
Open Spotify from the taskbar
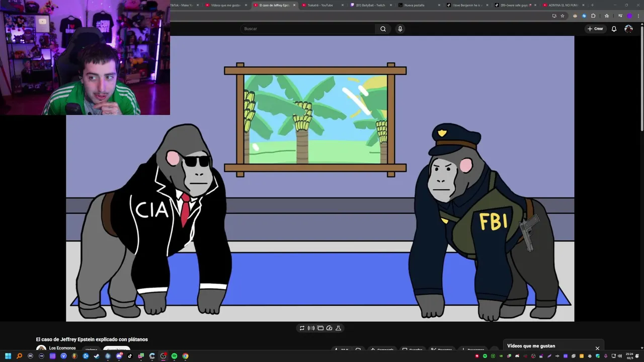click(174, 356)
